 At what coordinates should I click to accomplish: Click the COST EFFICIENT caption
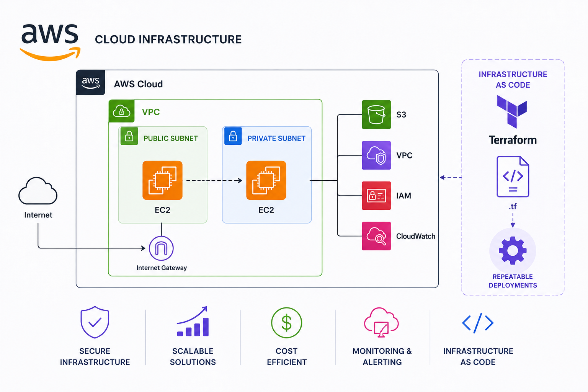(287, 357)
